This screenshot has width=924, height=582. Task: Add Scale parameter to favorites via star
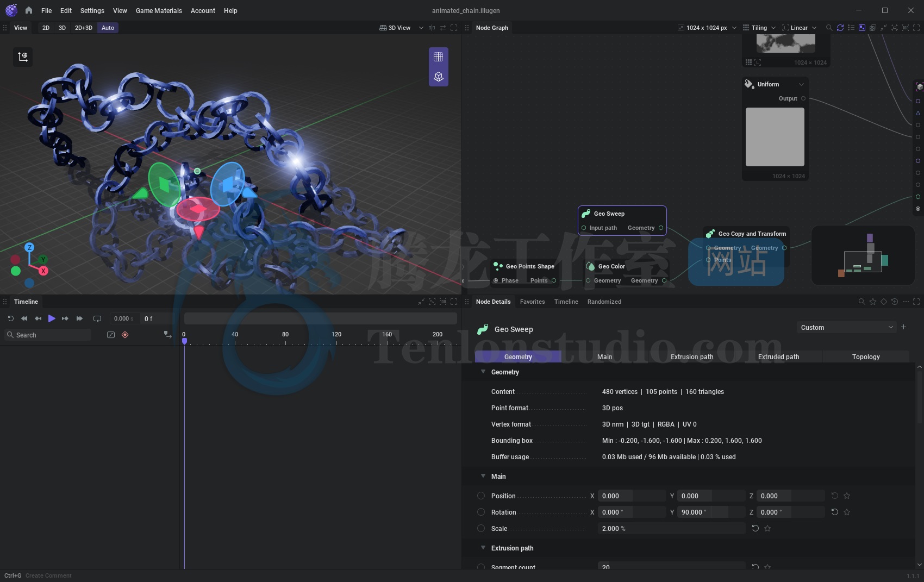[767, 528]
